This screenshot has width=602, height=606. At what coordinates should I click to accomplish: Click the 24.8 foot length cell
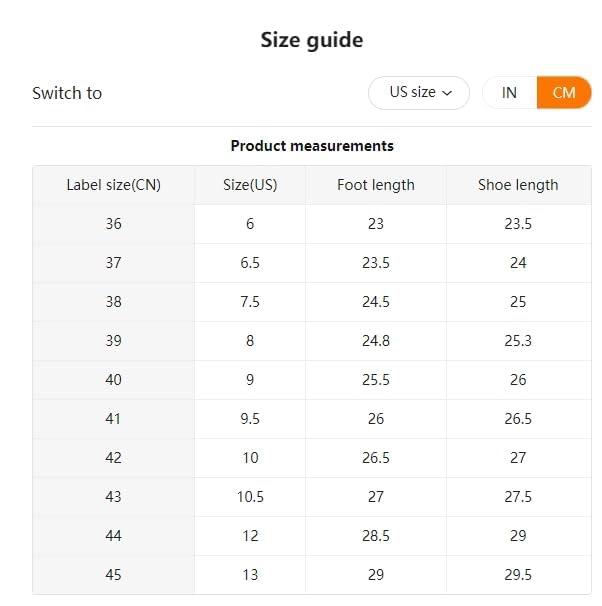click(376, 341)
